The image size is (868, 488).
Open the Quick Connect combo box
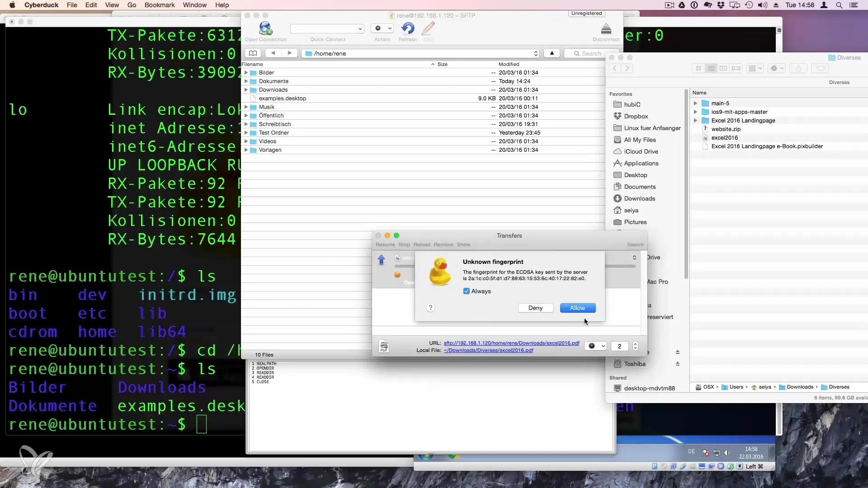click(327, 28)
